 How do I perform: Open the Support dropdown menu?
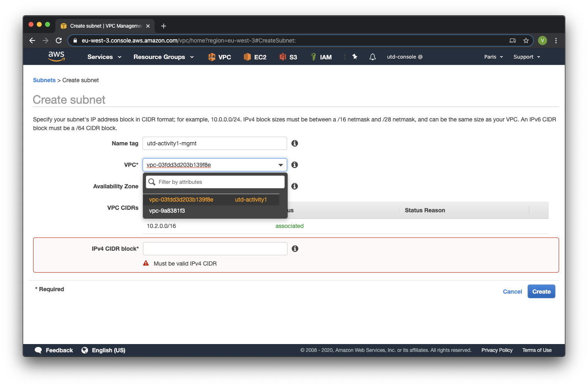pyautogui.click(x=527, y=57)
